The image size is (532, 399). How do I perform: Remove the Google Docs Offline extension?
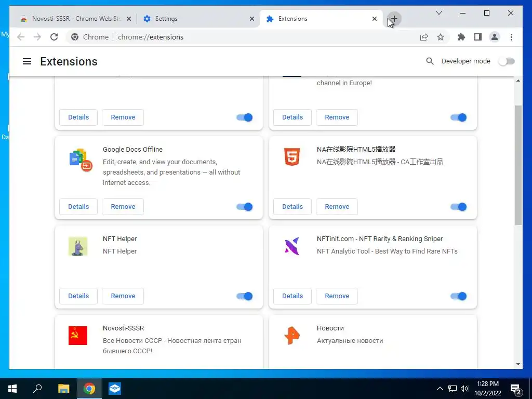[x=123, y=207]
